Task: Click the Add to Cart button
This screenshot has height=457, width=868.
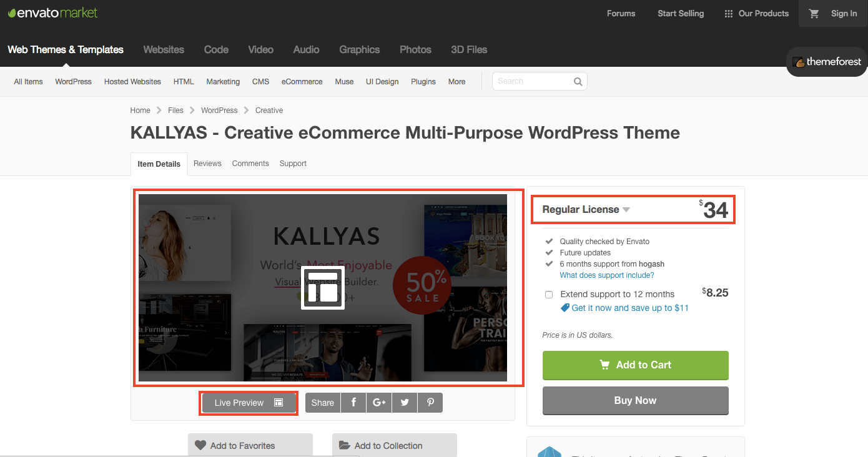Action: coord(635,365)
